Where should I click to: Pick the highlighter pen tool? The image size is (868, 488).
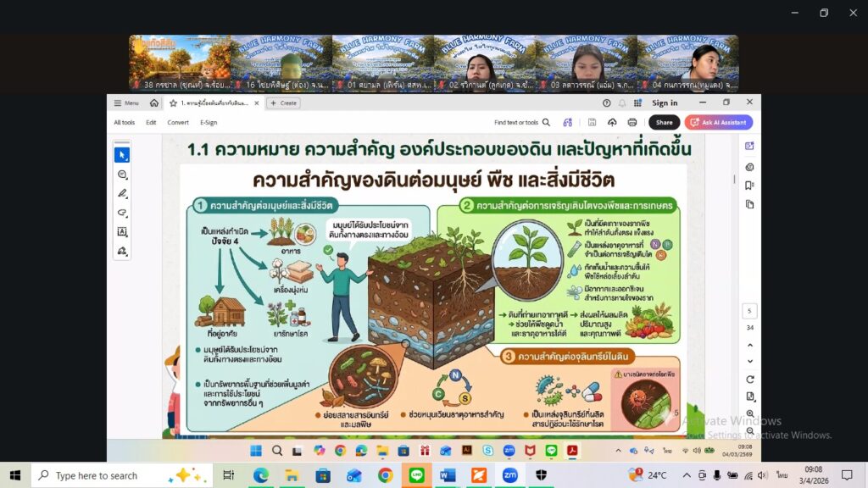(x=122, y=194)
